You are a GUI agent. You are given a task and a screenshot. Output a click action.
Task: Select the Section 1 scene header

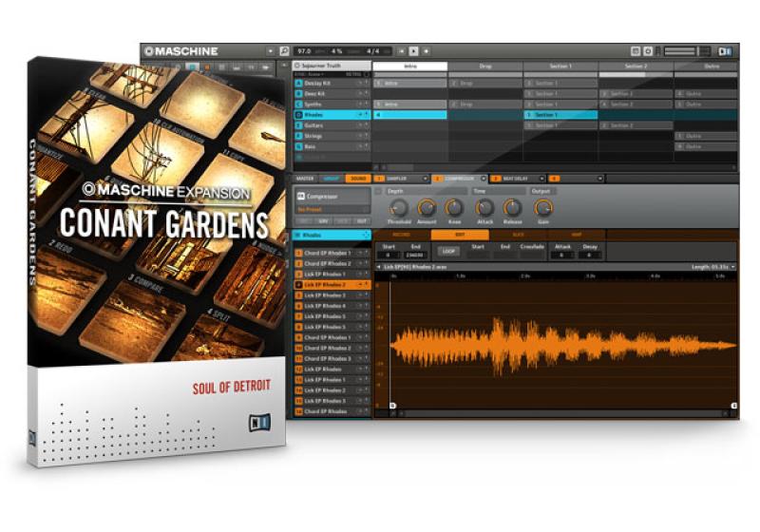[560, 66]
